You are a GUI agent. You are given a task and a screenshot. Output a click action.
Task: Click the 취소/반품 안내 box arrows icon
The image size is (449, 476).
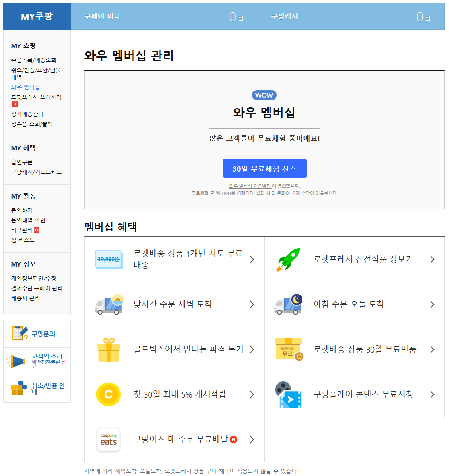19,388
